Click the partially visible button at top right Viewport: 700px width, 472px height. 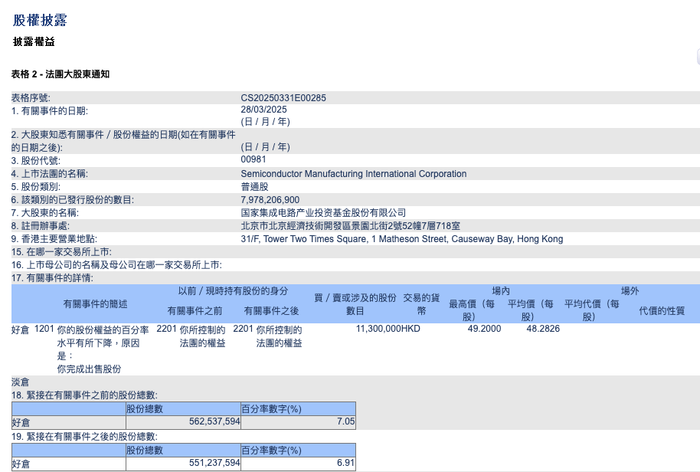coord(698,57)
